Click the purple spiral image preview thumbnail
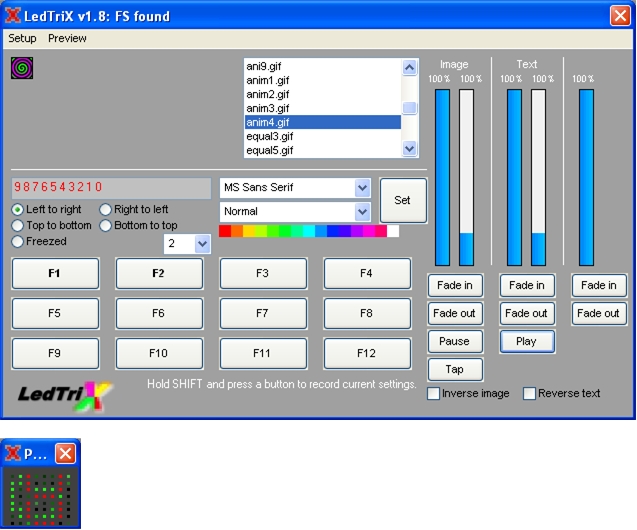Viewport: 637px width, 530px height. [x=22, y=68]
